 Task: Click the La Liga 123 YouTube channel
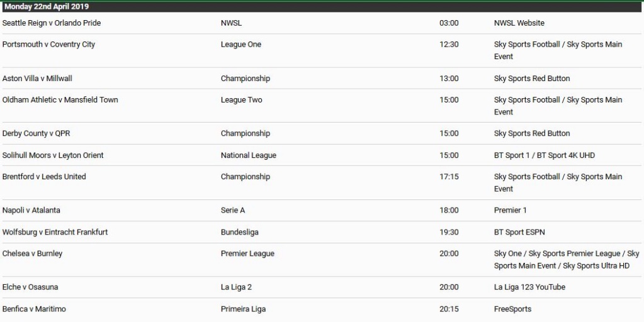tap(529, 287)
